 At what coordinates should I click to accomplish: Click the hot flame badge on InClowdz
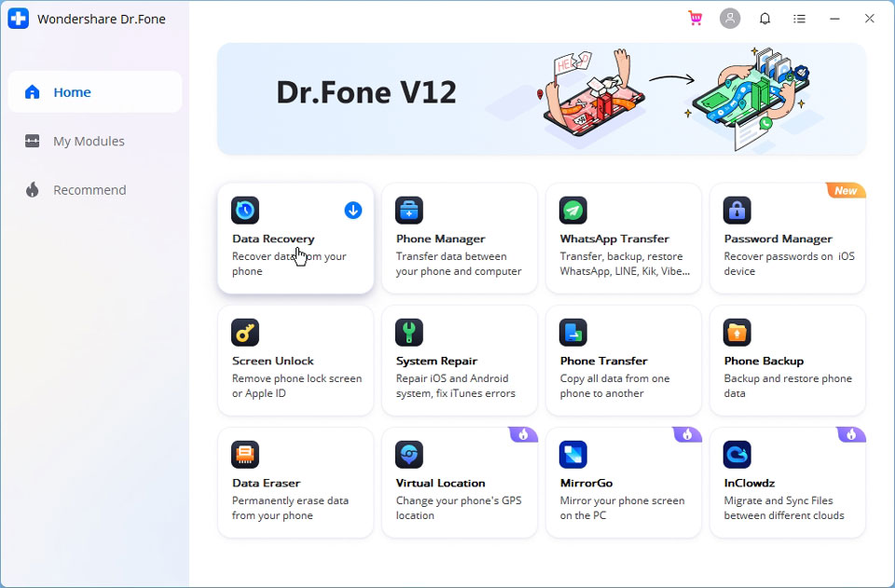point(851,434)
